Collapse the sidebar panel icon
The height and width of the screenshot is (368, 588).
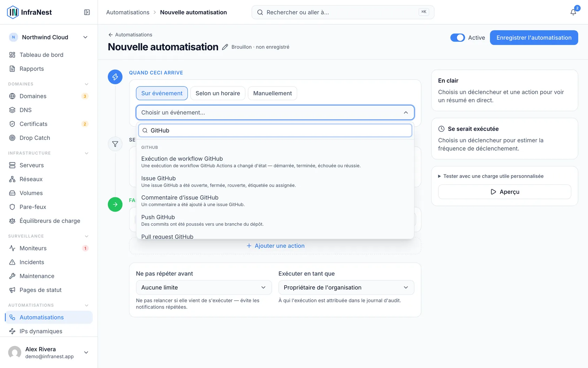point(87,12)
